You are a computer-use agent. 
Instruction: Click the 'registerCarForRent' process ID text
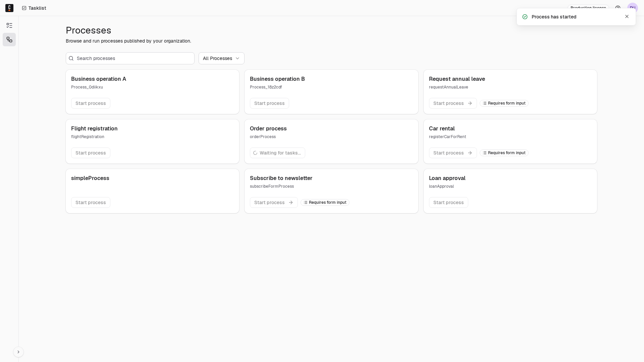[x=447, y=137]
